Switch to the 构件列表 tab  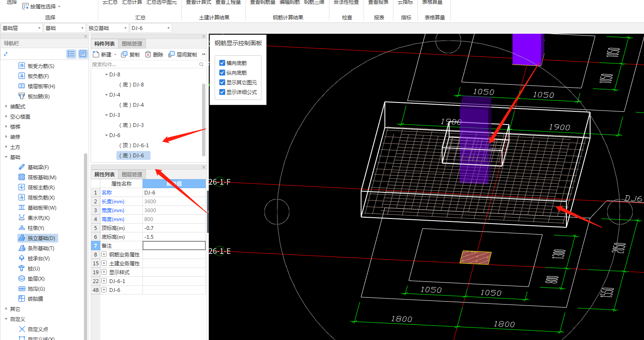(x=104, y=44)
